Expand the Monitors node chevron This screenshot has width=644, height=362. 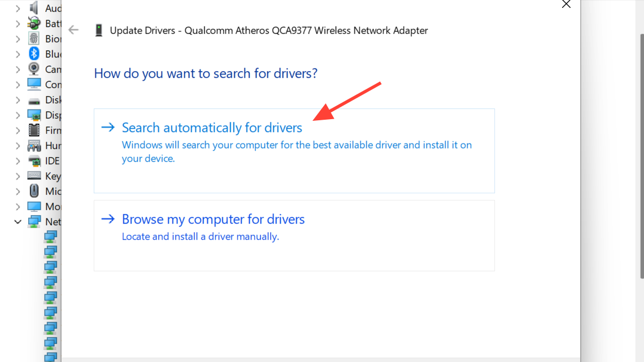[18, 207]
